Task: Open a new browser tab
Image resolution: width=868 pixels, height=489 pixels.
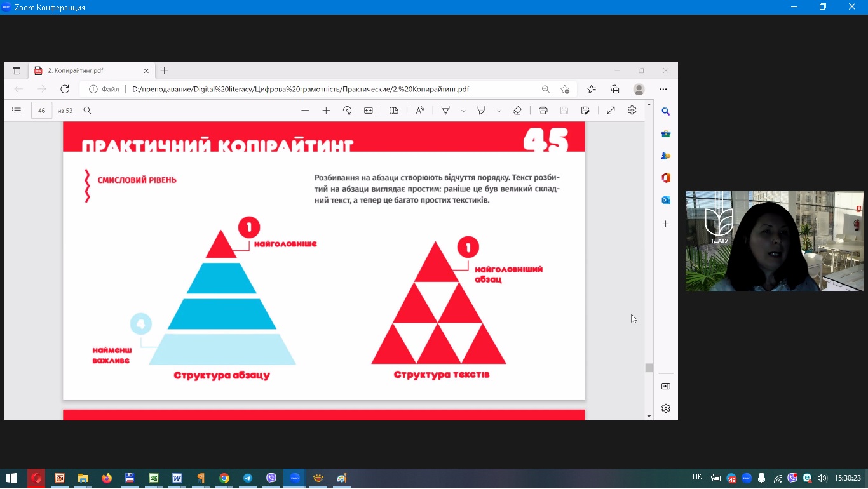Action: pos(164,70)
